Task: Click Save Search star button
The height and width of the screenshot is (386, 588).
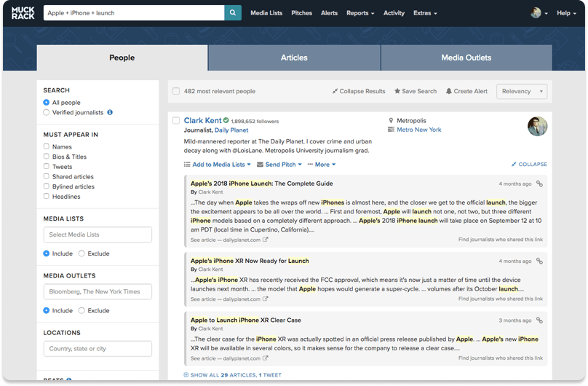Action: pos(416,92)
